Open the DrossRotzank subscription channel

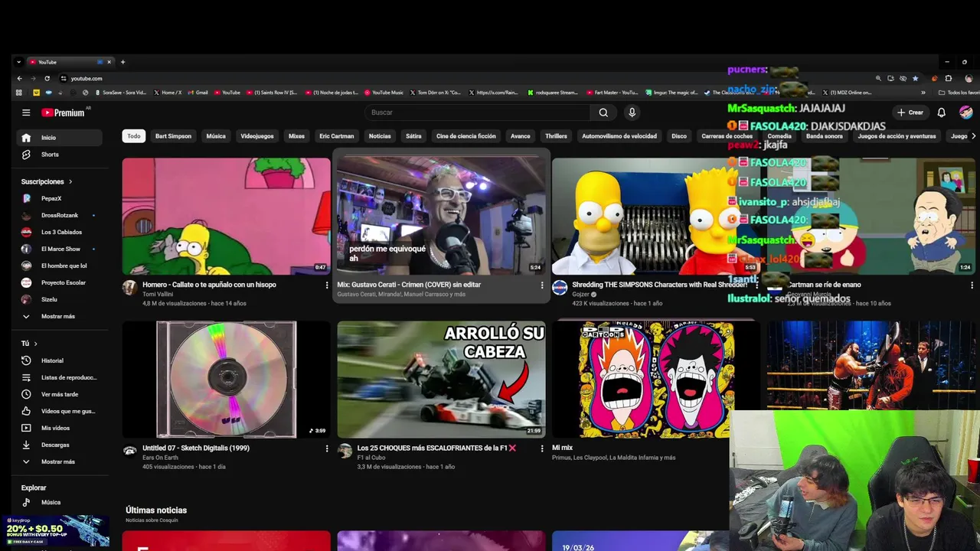[60, 216]
